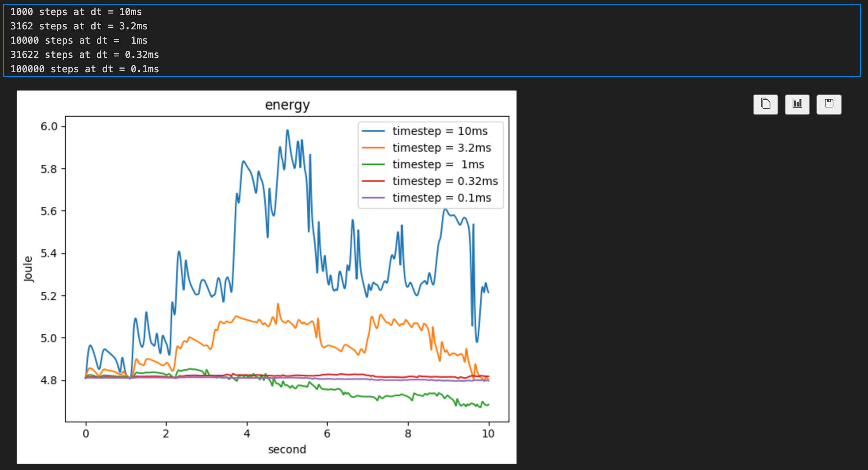Click output line '31622 steps at dt = 0.32ms'
The image size is (868, 470).
click(84, 55)
